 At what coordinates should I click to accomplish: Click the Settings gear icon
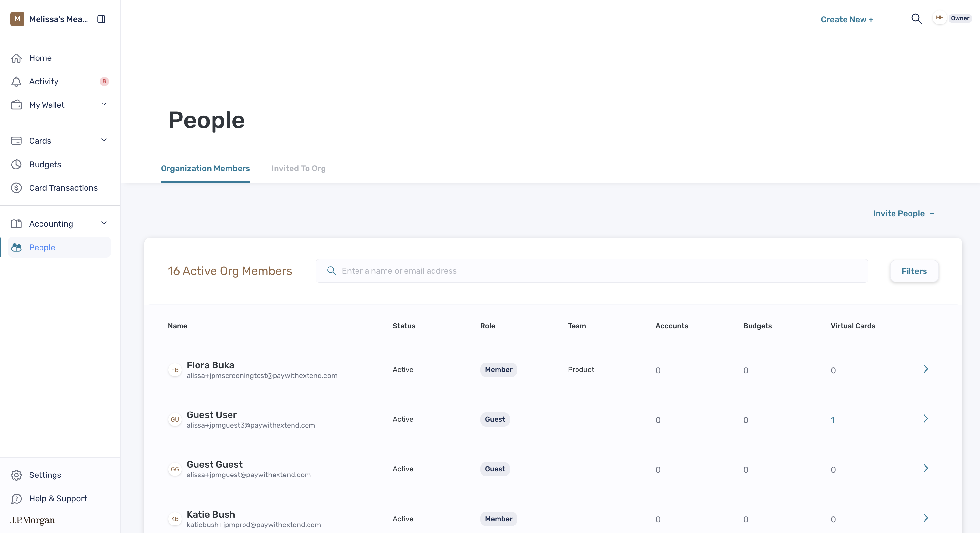(x=16, y=475)
